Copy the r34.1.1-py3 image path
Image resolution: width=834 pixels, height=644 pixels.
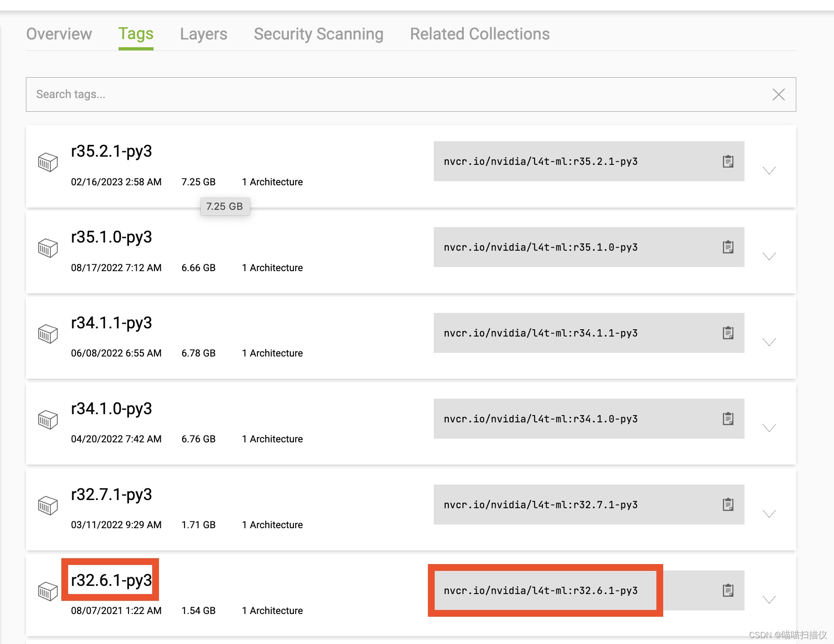[728, 333]
